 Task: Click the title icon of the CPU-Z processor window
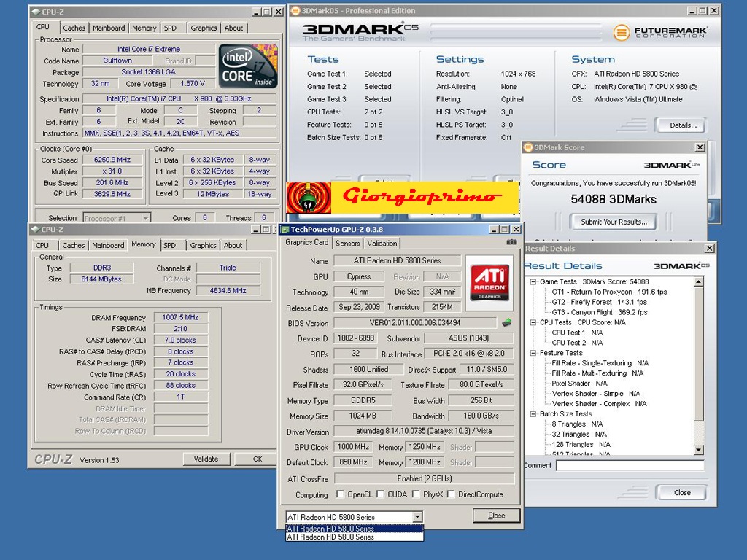click(x=36, y=12)
